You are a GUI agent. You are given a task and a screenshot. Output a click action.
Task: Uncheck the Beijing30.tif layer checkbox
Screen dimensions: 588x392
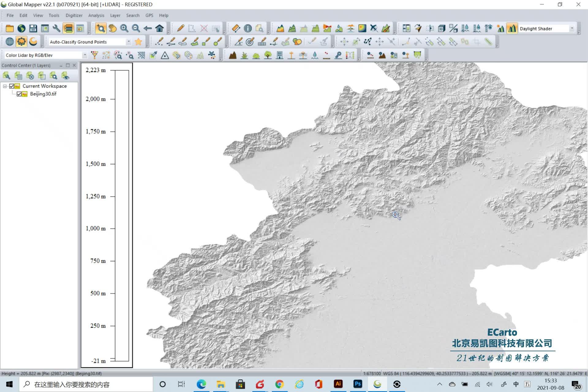pyautogui.click(x=19, y=94)
